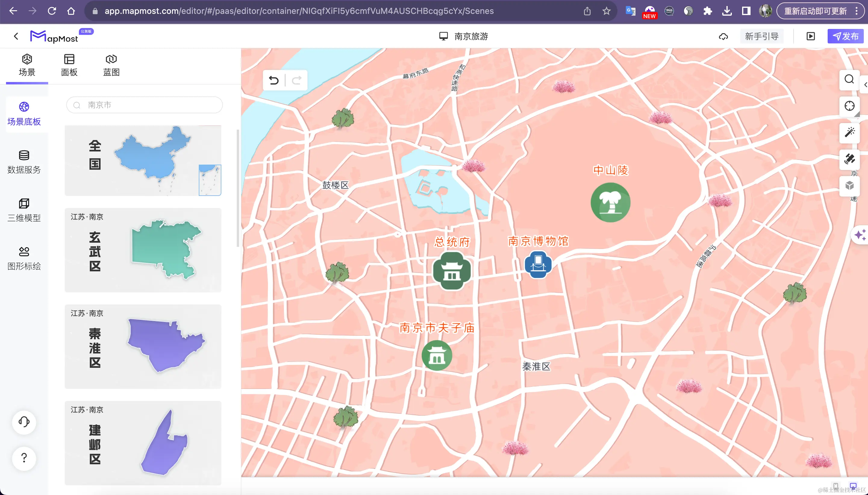868x495 pixels.
Task: Open 三维模型 in the sidebar
Action: pos(24,210)
